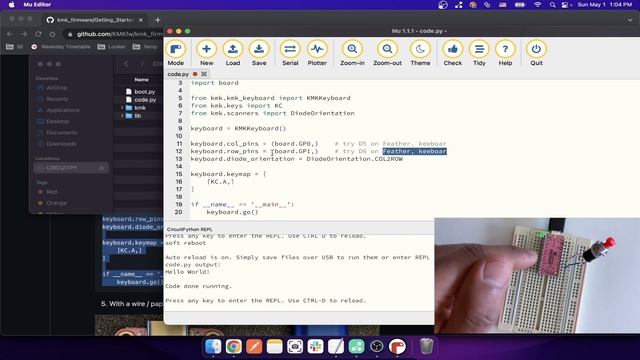This screenshot has width=640, height=360.
Task: Toggle the Serial REPL panel
Action: (290, 53)
